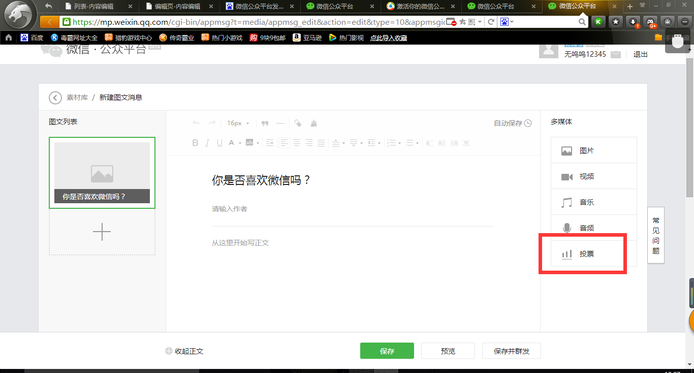Image resolution: width=694 pixels, height=373 pixels.
Task: Click the paragraph spacing after icon
Action: pos(353,143)
